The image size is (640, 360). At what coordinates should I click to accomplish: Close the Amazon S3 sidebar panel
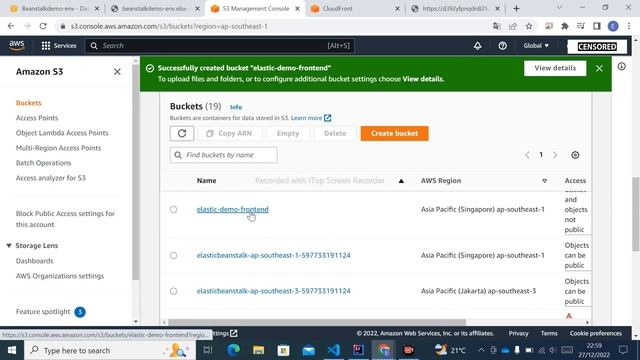click(x=117, y=72)
